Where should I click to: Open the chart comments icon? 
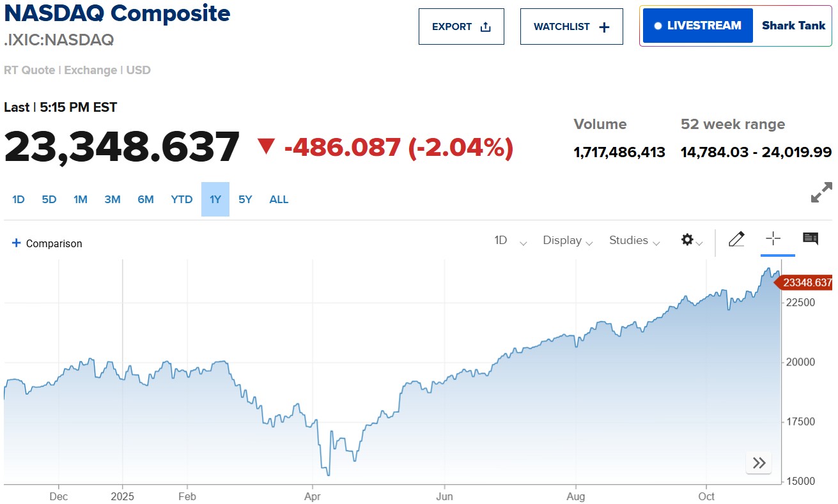click(811, 239)
